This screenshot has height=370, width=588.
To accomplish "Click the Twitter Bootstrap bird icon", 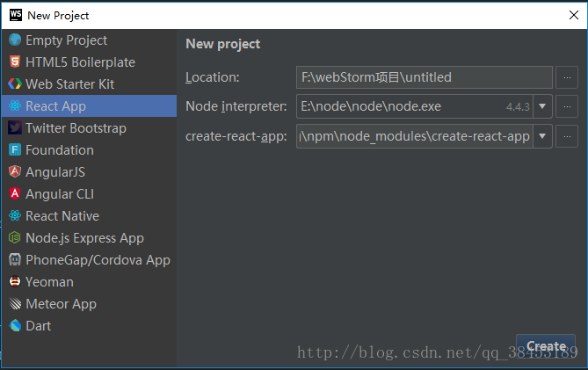I will (15, 127).
